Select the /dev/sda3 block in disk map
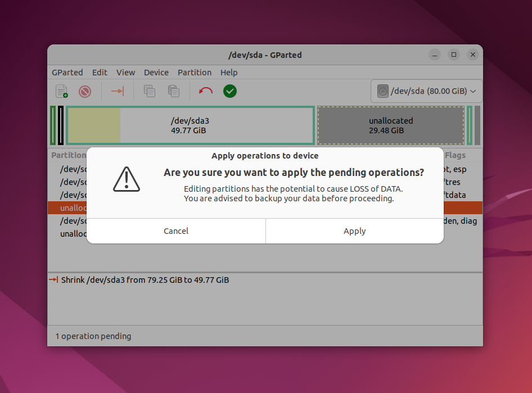 coord(190,125)
